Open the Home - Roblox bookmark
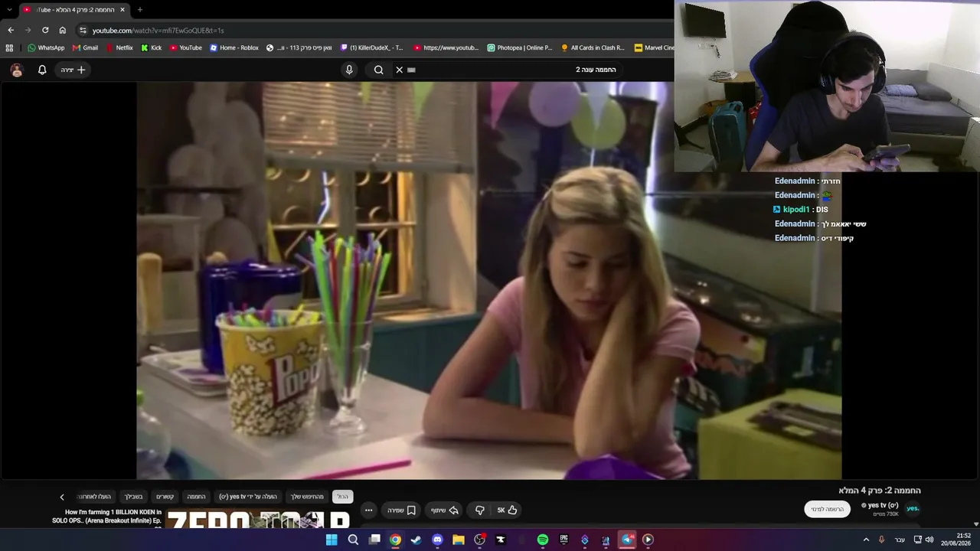 234,47
